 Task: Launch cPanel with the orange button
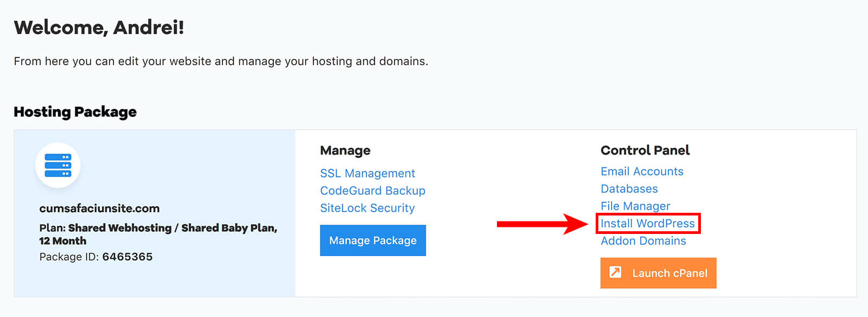point(659,273)
